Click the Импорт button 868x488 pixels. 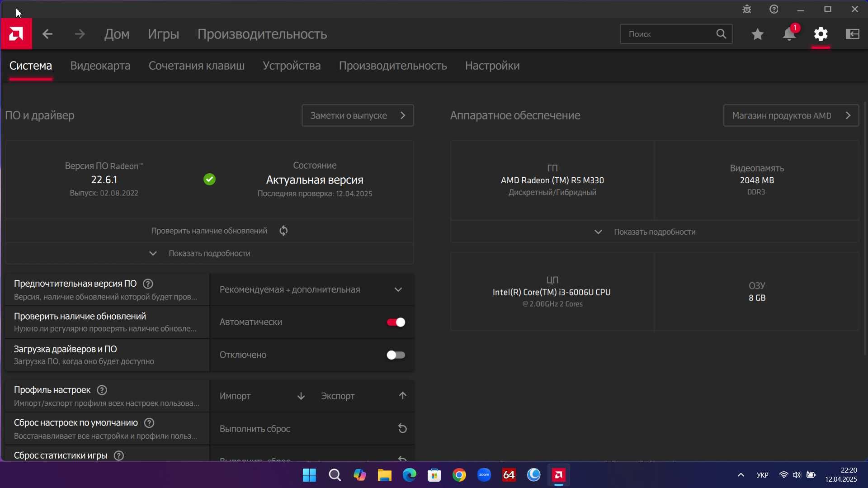pos(261,396)
